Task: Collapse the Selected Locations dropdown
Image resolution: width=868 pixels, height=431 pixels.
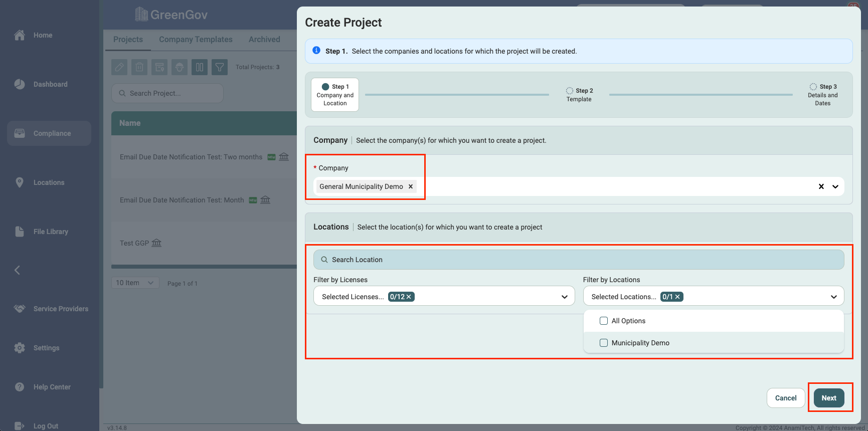Action: (834, 297)
